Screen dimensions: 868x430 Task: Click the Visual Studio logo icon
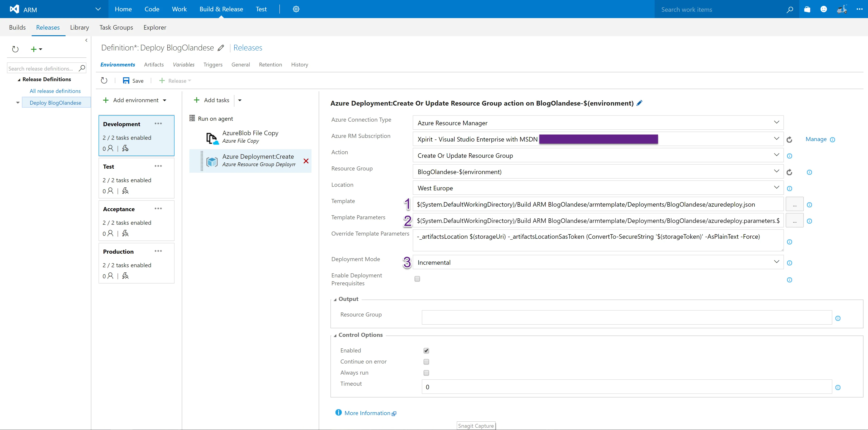click(14, 9)
